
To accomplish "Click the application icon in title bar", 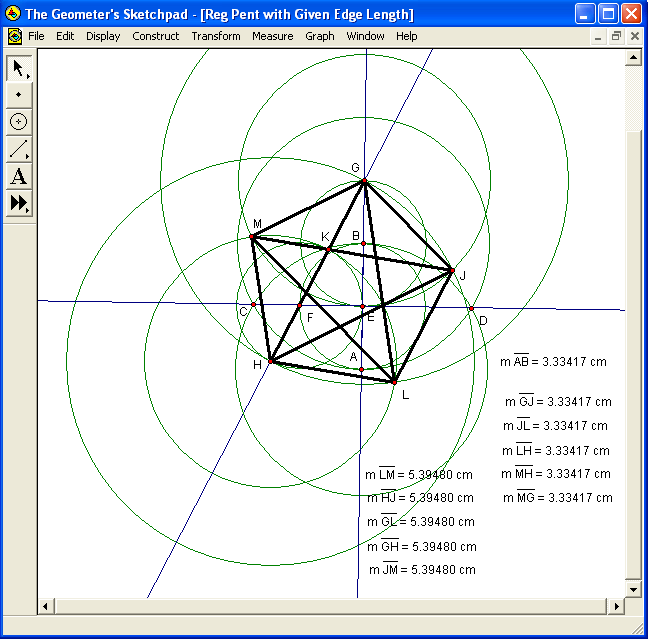I will 13,14.
